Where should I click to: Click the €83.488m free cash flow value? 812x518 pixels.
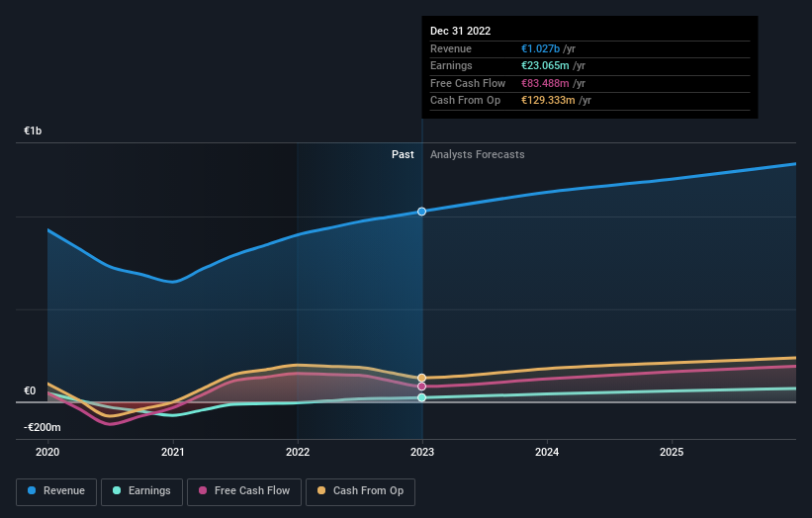click(x=545, y=83)
